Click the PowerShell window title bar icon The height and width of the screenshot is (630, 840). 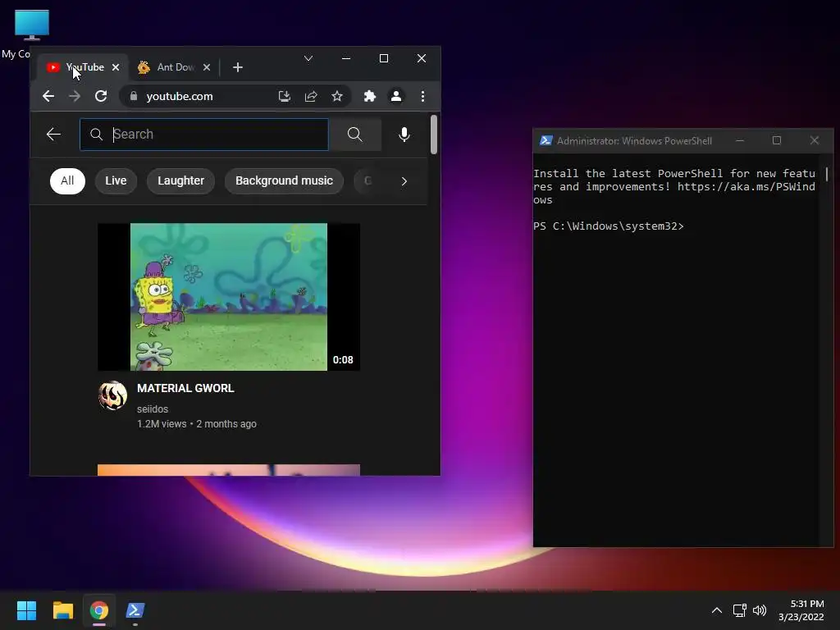(546, 141)
